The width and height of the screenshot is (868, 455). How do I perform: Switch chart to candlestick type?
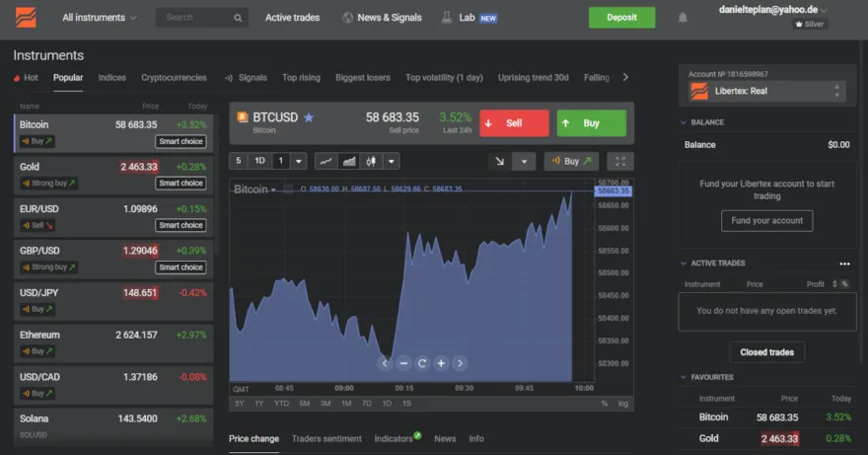(x=372, y=161)
